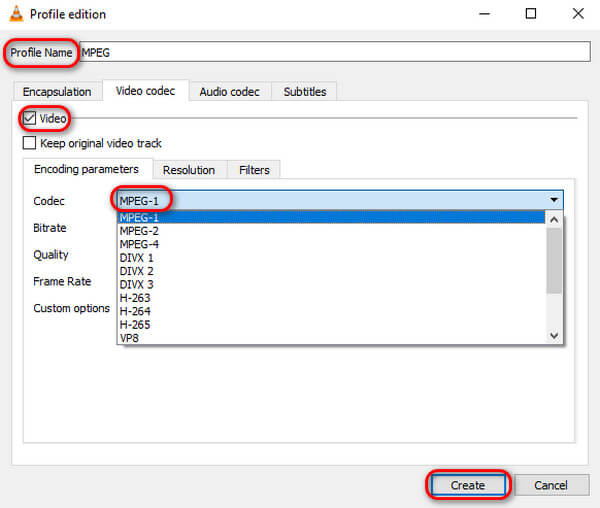The image size is (600, 508).
Task: Select DIVX 1 codec option
Action: [x=331, y=258]
